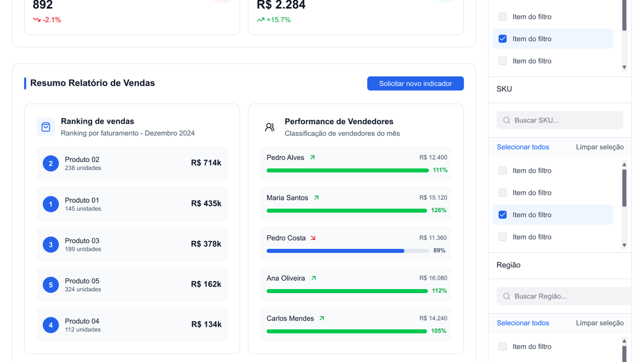Screen dimensions: 644x362
Task: Click the R$ 435k value for Produto 01
Action: pyautogui.click(x=206, y=203)
